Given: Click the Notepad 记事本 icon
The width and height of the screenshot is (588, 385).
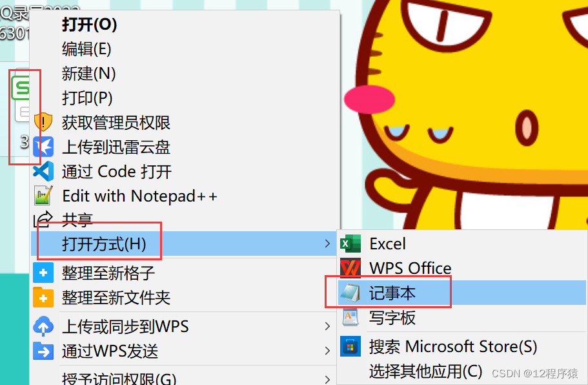Looking at the screenshot, I should point(350,293).
